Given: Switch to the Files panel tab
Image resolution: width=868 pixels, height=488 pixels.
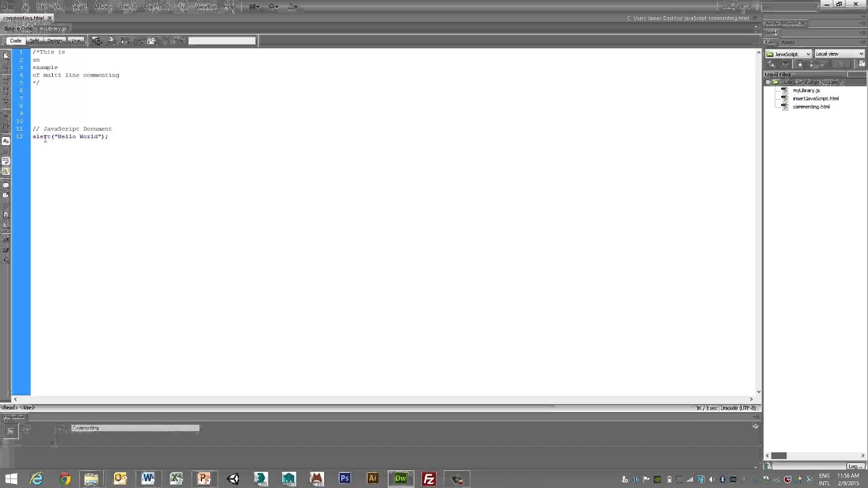Looking at the screenshot, I should 771,42.
